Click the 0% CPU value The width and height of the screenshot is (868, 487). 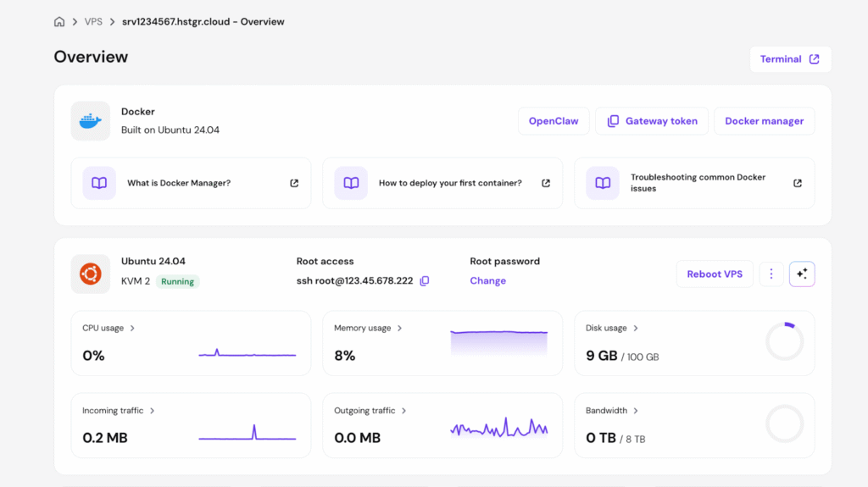pyautogui.click(x=93, y=356)
